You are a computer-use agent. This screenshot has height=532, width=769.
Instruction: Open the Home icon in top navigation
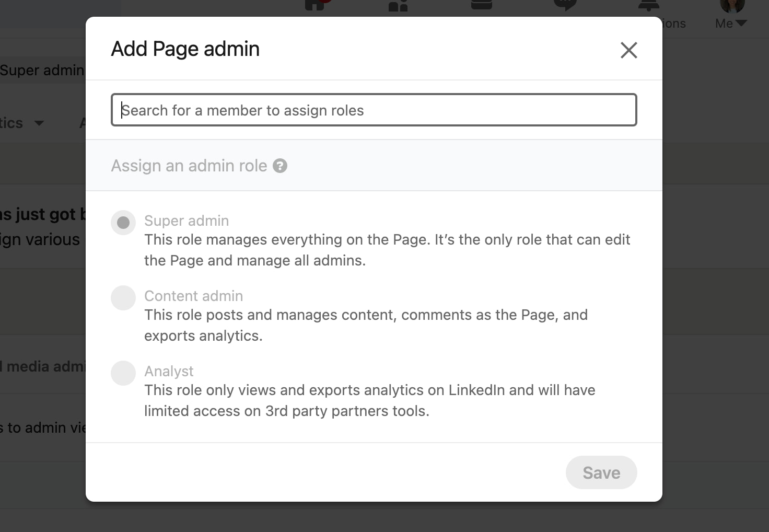point(314,5)
